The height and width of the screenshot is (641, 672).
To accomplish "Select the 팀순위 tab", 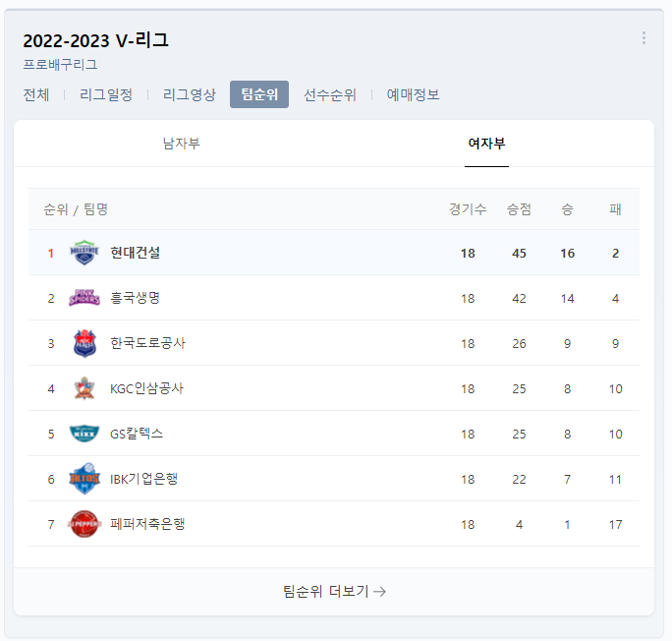I will pos(259,94).
